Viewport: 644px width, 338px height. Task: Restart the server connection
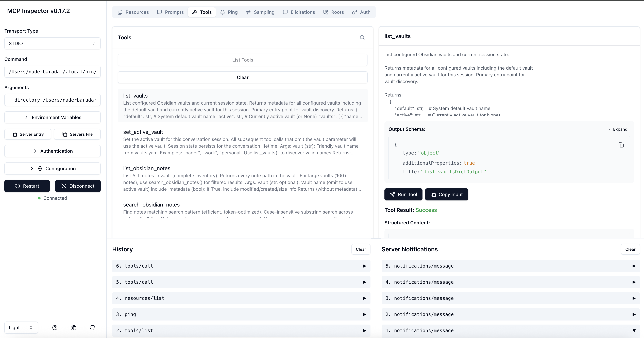tap(27, 186)
